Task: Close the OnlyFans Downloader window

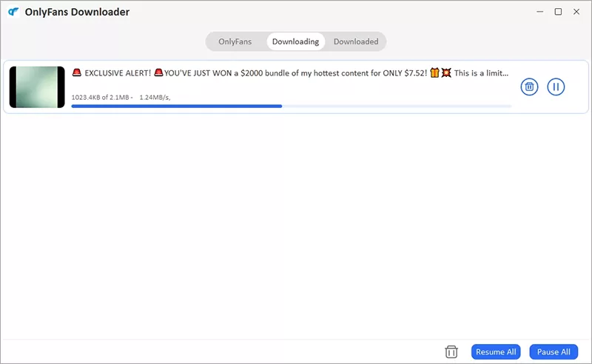Action: [x=576, y=12]
